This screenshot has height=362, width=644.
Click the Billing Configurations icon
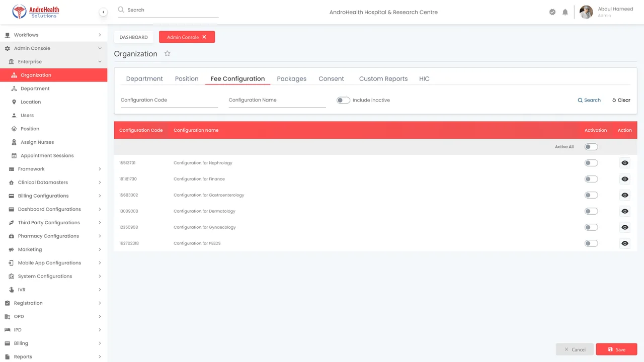[x=12, y=196]
